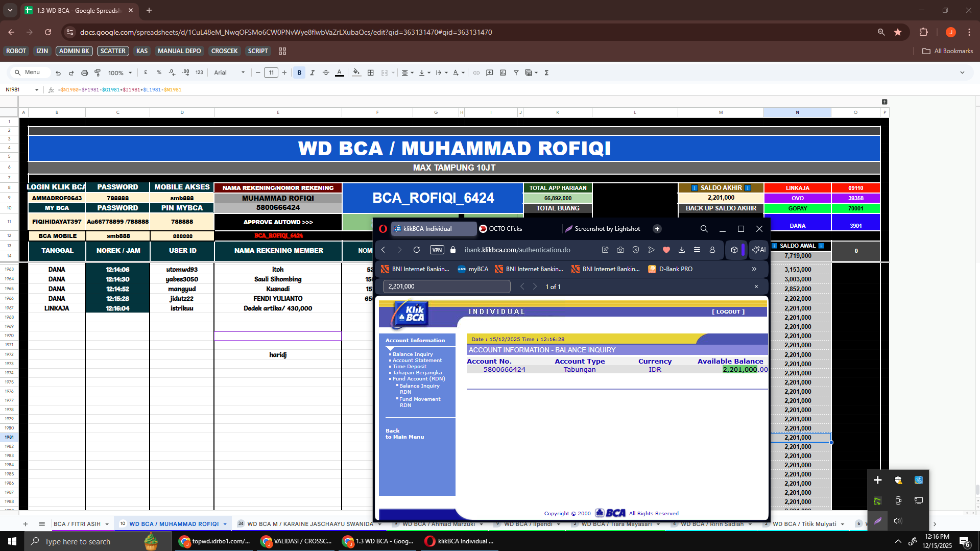The height and width of the screenshot is (551, 980).
Task: Open the ADMIN BK bookmark
Action: click(75, 51)
